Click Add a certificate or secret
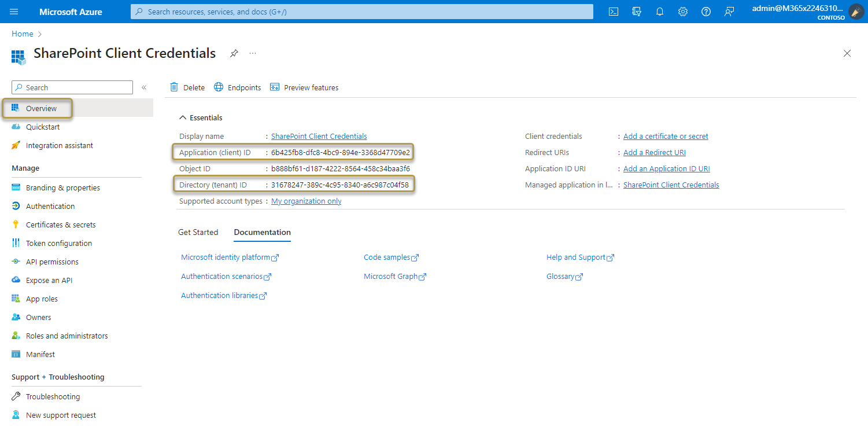868x434 pixels. [x=665, y=136]
